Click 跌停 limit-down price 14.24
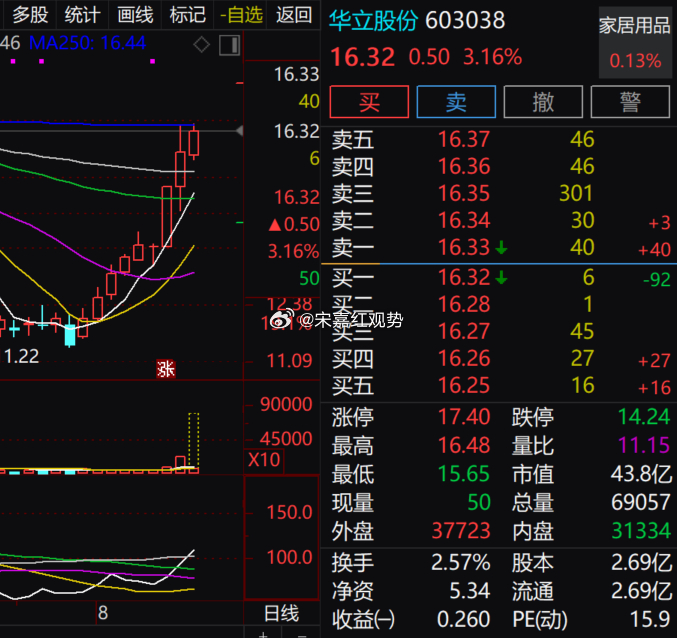This screenshot has height=638, width=677. coord(644,417)
